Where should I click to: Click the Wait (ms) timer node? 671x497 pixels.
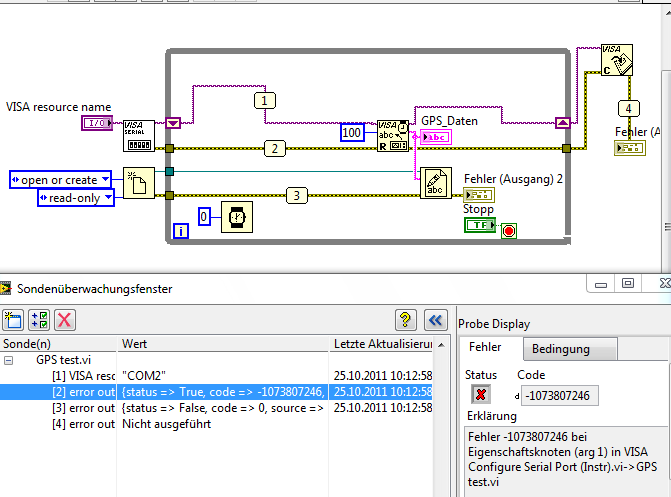(236, 216)
